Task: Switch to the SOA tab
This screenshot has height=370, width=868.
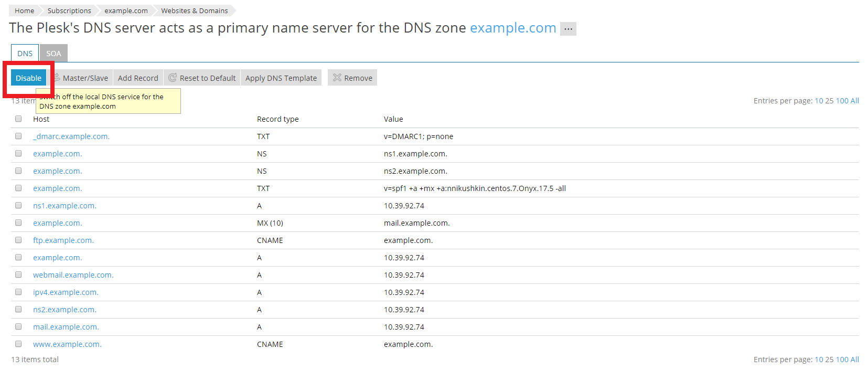Action: click(x=53, y=54)
